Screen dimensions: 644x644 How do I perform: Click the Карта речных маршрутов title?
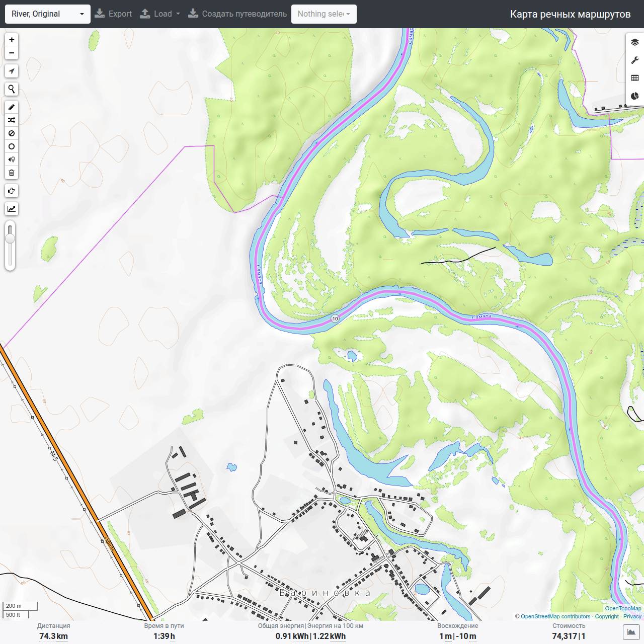click(x=570, y=14)
